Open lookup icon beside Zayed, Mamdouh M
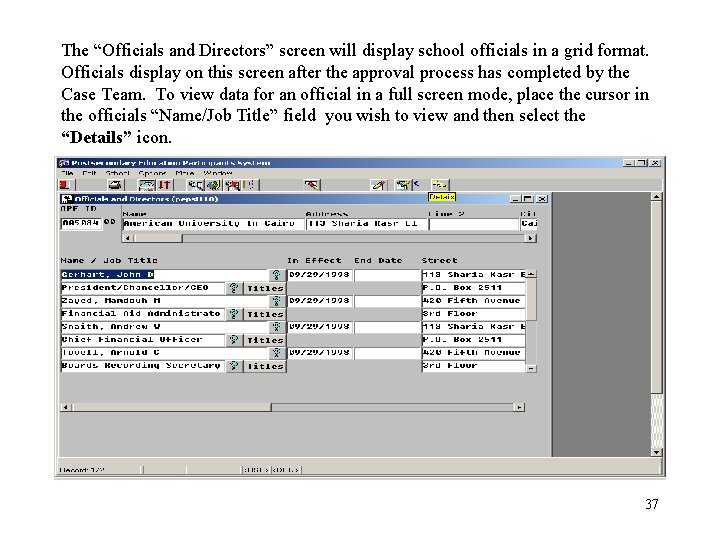The image size is (720, 540). 276,301
